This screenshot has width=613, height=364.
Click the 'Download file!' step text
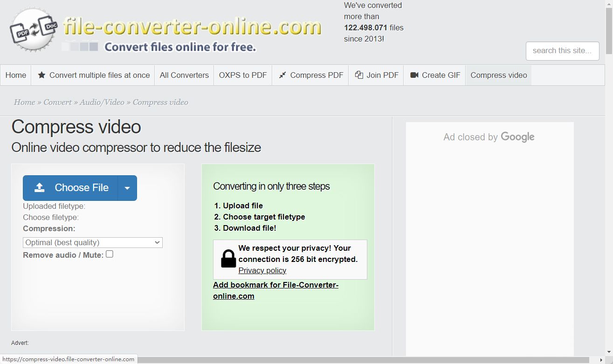tap(249, 228)
